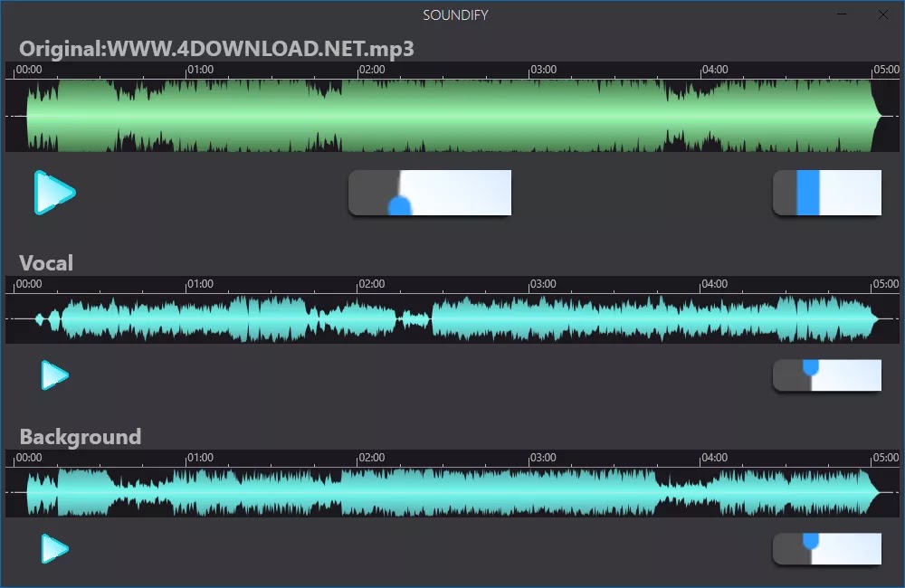Screen dimensions: 905x588
Task: Select the Background track label
Action: click(81, 436)
